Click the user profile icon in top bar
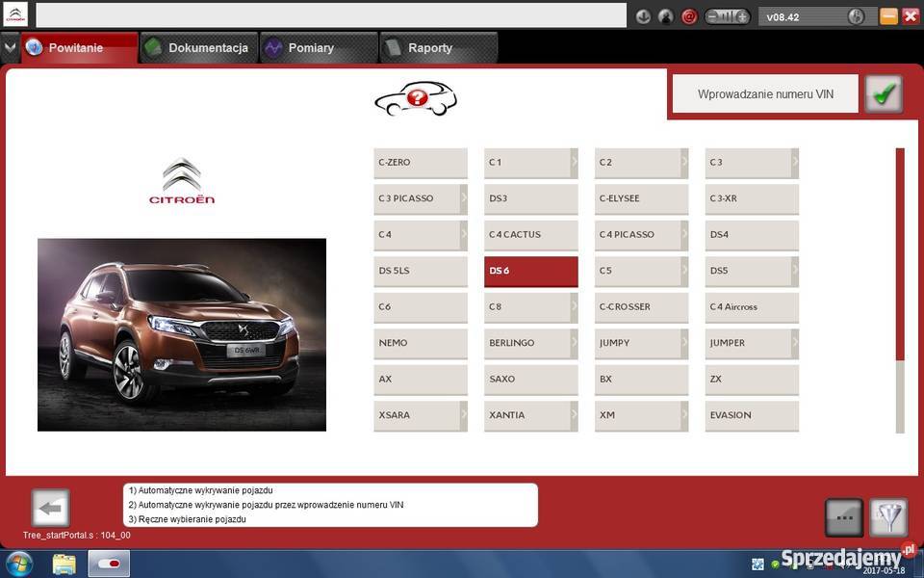The height and width of the screenshot is (578, 924). coord(666,16)
